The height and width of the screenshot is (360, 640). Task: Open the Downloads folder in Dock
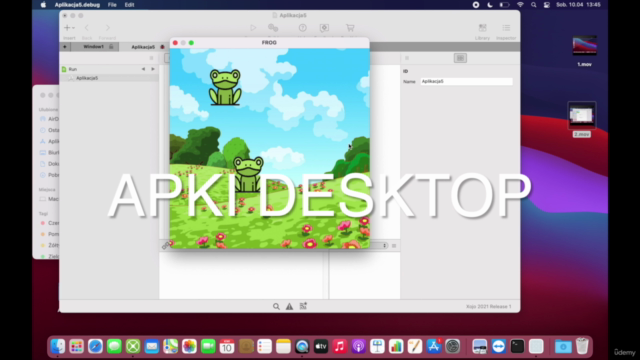click(563, 347)
